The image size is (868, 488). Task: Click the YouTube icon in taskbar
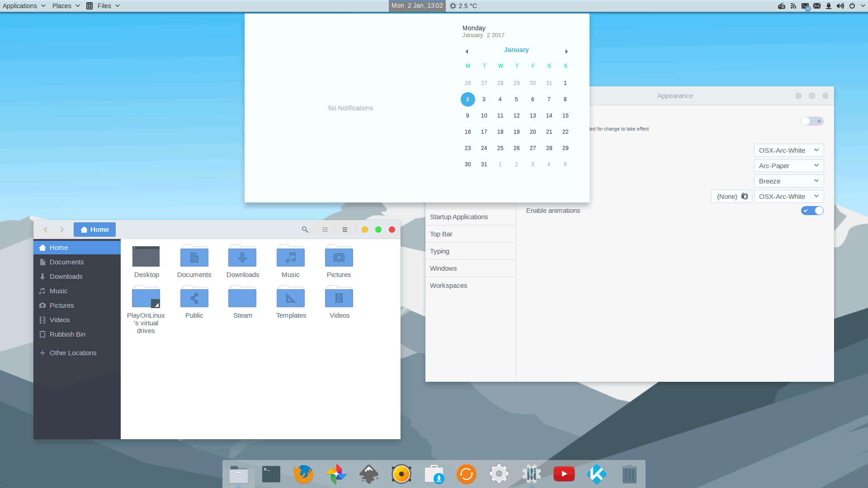point(564,474)
